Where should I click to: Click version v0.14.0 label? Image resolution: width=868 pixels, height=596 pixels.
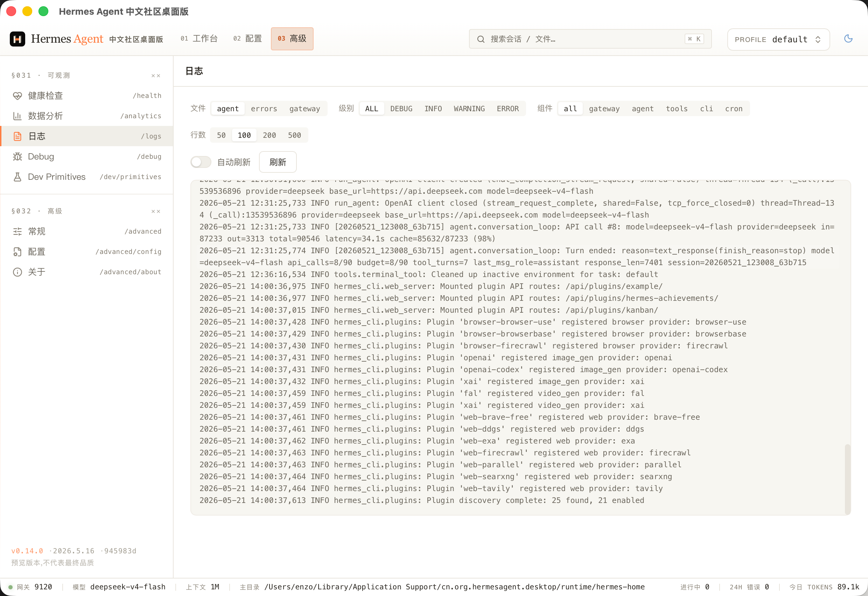(x=27, y=551)
